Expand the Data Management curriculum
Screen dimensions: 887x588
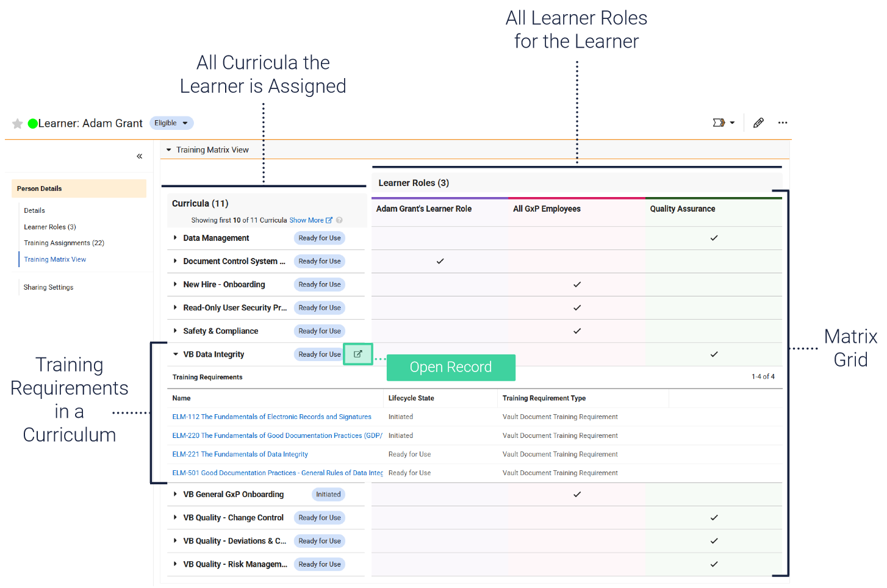point(175,238)
